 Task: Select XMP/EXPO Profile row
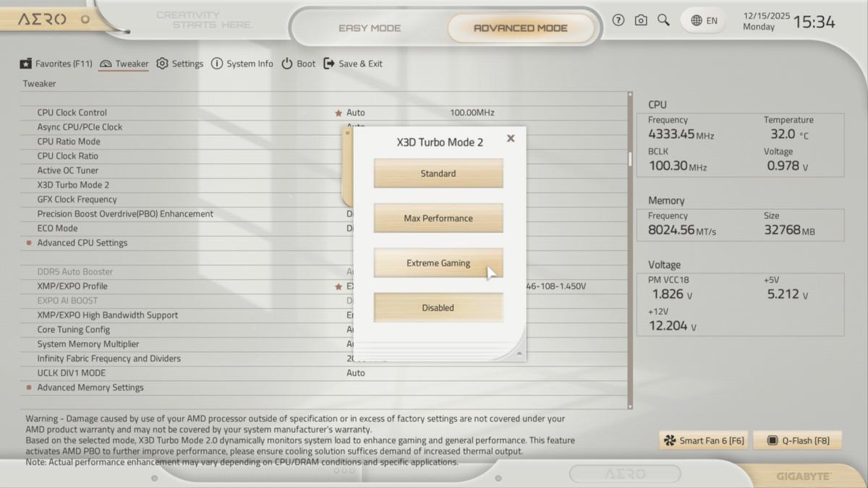tap(324, 286)
